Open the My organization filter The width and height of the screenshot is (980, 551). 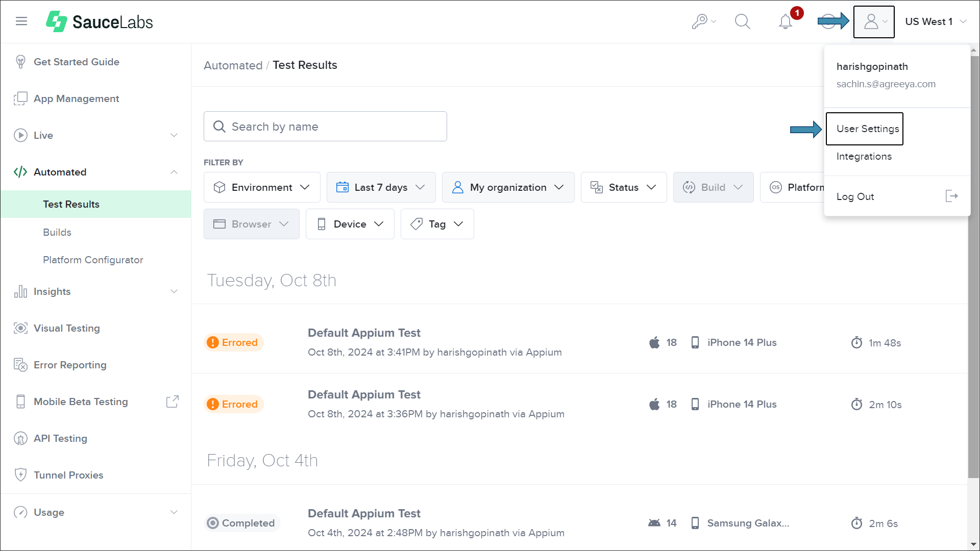click(508, 187)
